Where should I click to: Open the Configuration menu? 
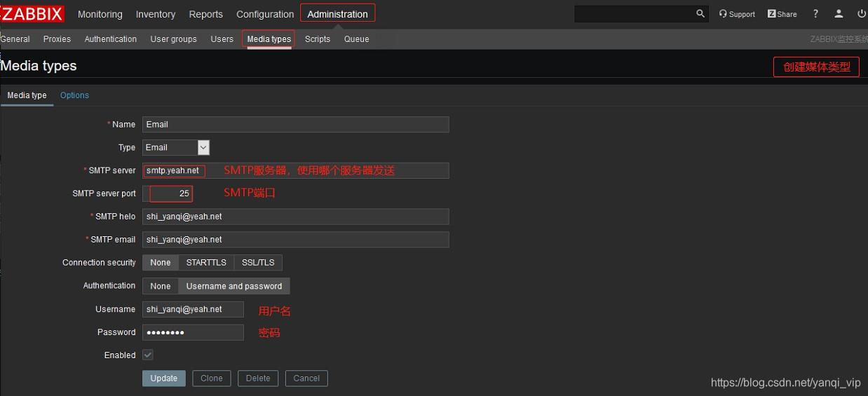click(x=265, y=14)
